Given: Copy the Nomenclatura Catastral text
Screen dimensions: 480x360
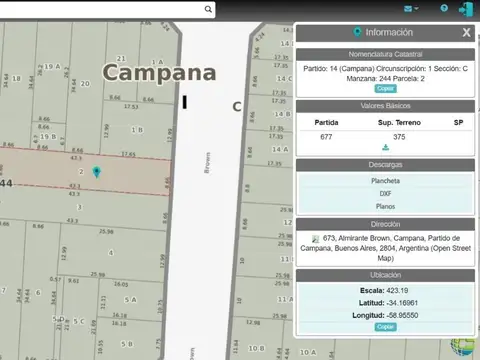Looking at the screenshot, I should pos(385,89).
